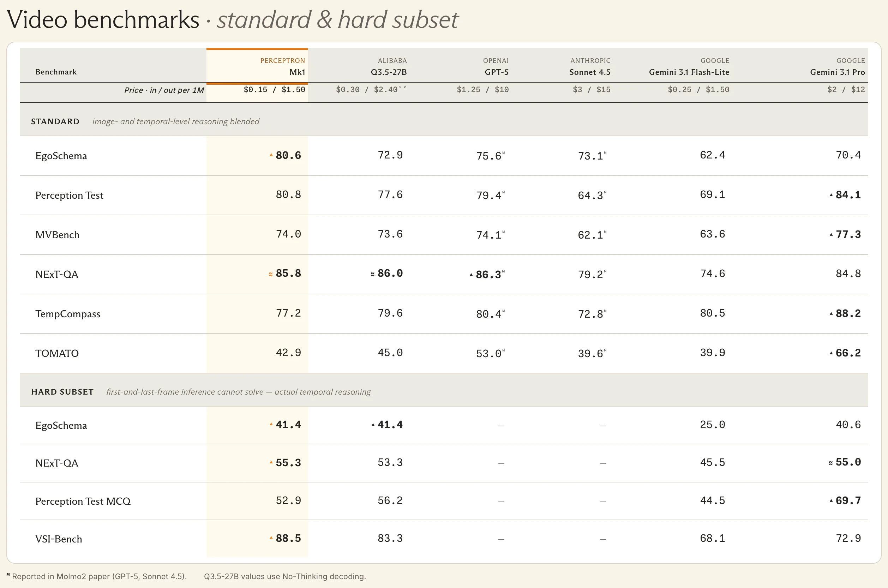Select Flash-Lite's hard-subset EgoSchema score 25.0

coord(713,425)
